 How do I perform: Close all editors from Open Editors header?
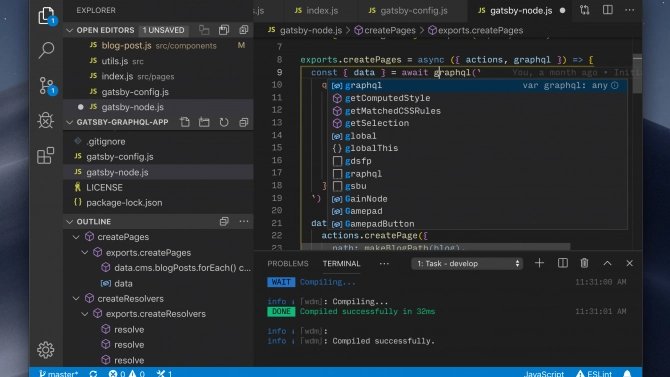244,30
